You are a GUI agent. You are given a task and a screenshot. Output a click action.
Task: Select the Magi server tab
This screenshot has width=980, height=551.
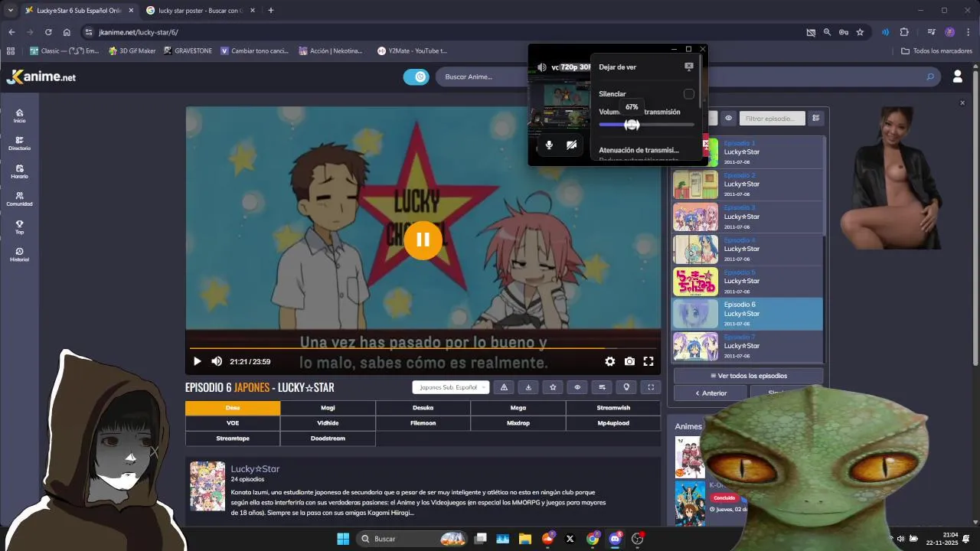tap(328, 408)
